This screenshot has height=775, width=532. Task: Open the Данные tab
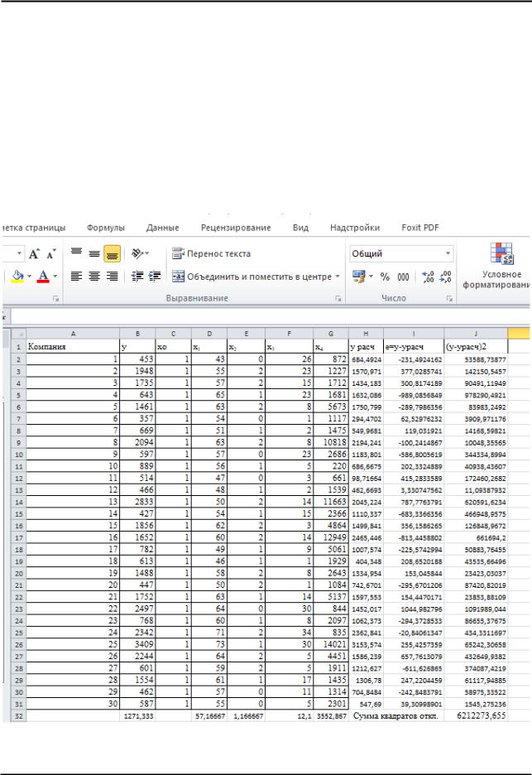(x=162, y=228)
